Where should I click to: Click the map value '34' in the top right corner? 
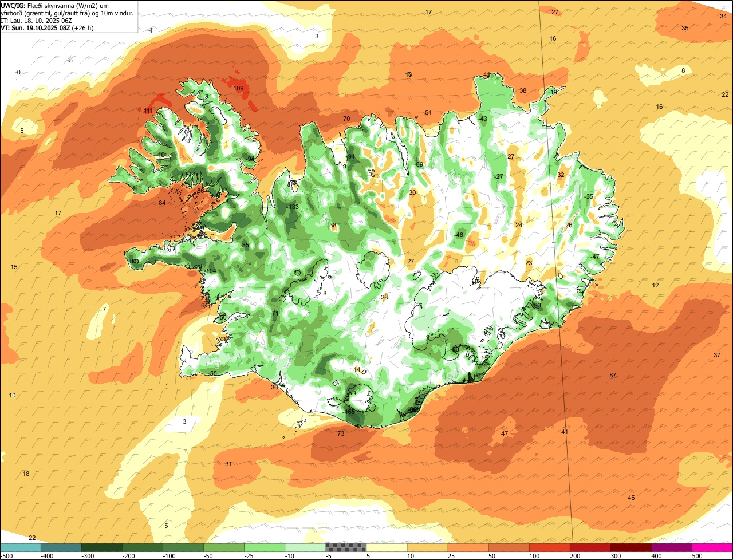723,17
